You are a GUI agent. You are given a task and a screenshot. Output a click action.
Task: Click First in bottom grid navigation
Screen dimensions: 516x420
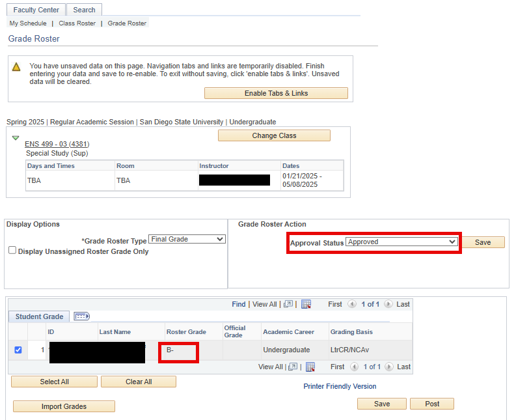(x=337, y=367)
